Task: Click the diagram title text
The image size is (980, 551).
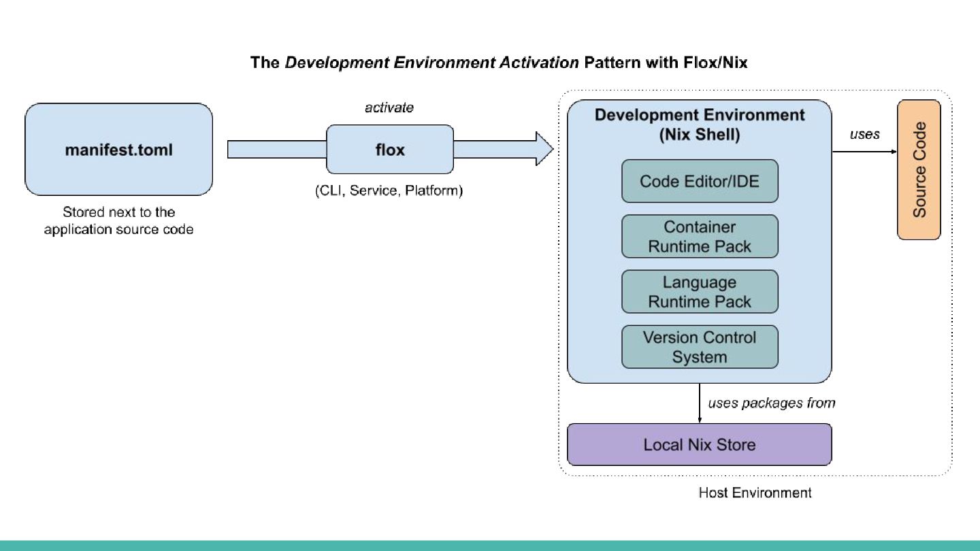Action: pos(499,63)
